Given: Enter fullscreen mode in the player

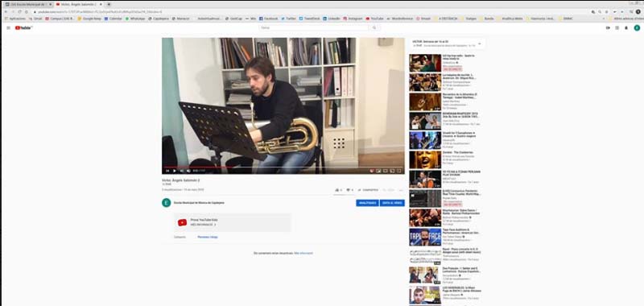Looking at the screenshot, I should pyautogui.click(x=398, y=171).
